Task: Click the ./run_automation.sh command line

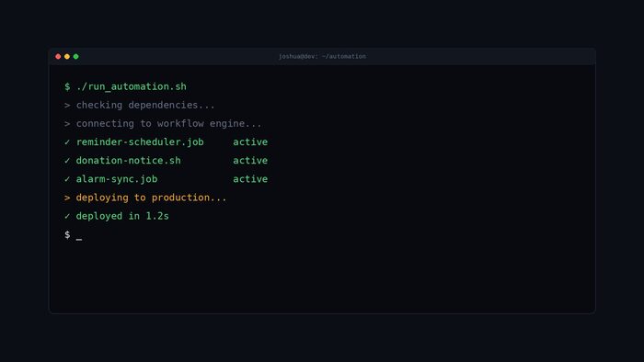Action: (x=125, y=87)
